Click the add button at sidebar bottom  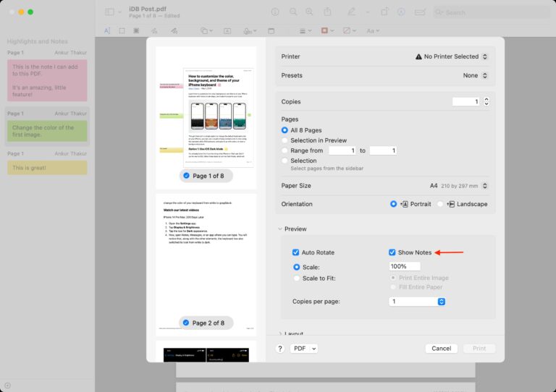(7, 385)
